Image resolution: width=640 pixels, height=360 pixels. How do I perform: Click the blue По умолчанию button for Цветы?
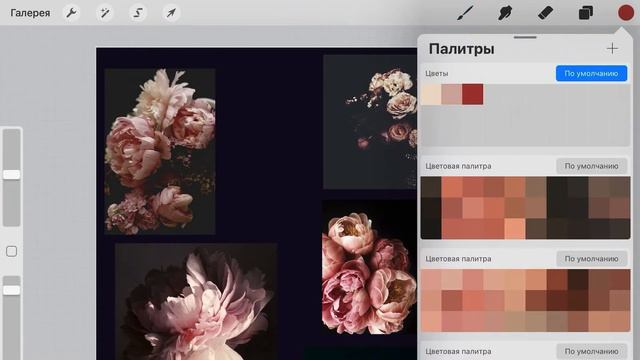(591, 73)
